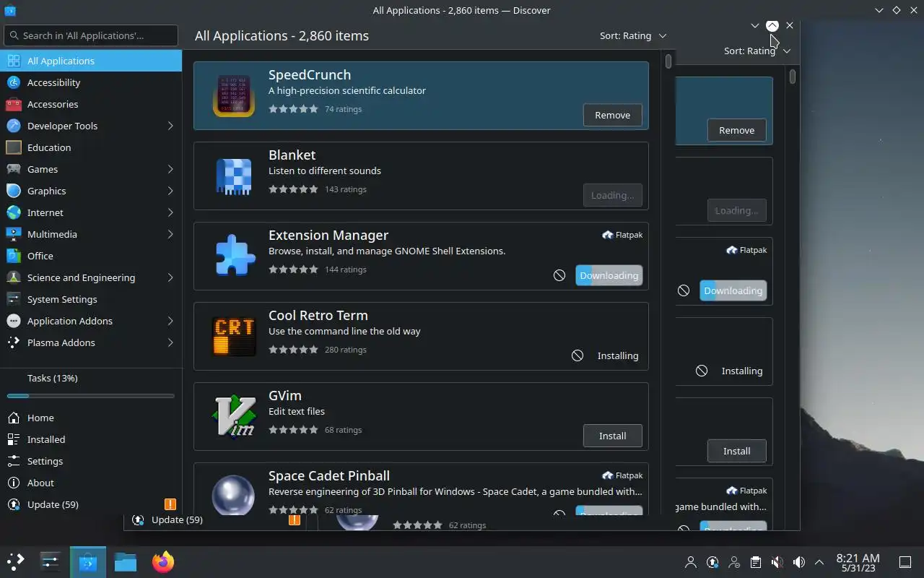Open the Space Cadet Pinball entry title
Image resolution: width=924 pixels, height=578 pixels.
click(x=329, y=475)
